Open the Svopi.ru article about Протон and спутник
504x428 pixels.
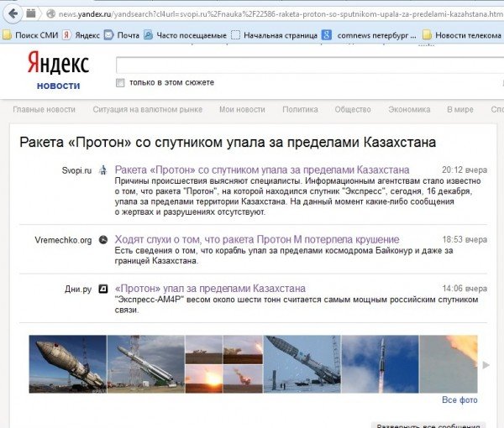(262, 170)
